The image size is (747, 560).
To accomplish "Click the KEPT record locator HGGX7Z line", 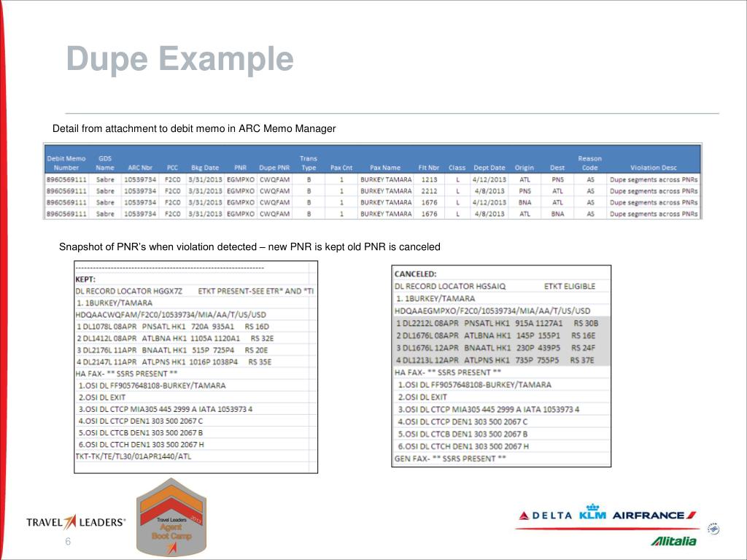I will [x=194, y=291].
